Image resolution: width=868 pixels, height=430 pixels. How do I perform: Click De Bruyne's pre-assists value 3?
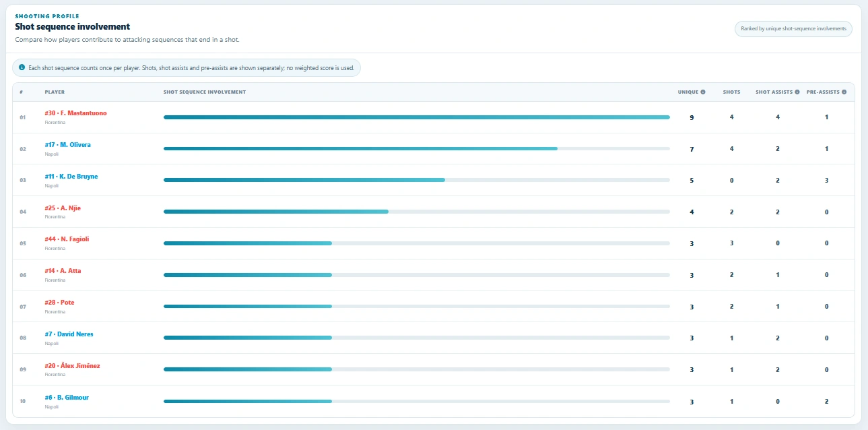pos(827,181)
